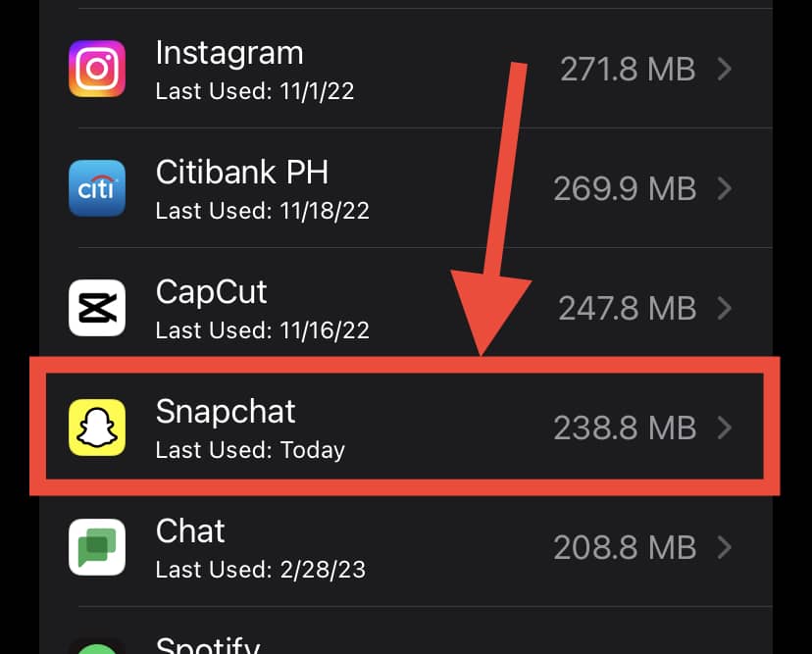Tap the Citibank PH app icon
Image resolution: width=812 pixels, height=654 pixels.
point(97,188)
